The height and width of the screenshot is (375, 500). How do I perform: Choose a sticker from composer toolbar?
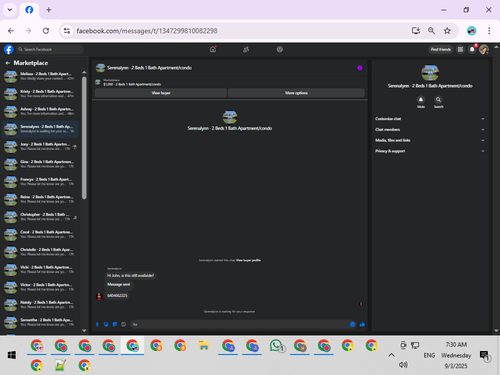(115, 324)
